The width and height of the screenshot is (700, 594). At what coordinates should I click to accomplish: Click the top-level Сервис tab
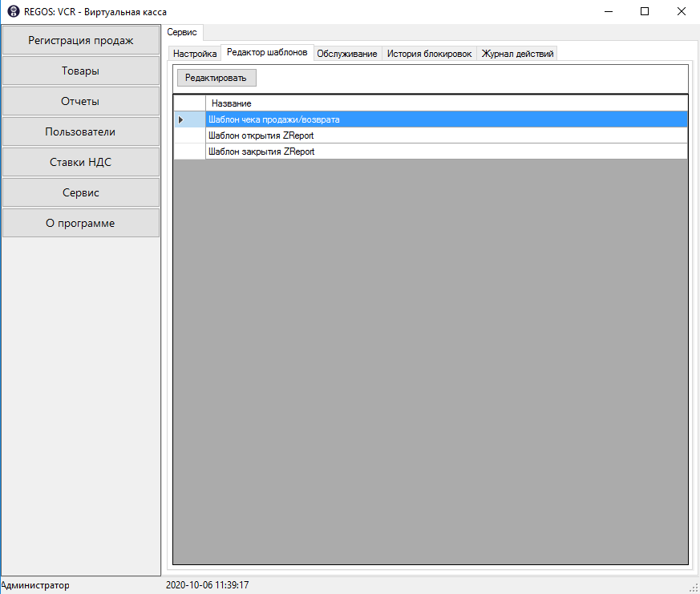click(182, 32)
